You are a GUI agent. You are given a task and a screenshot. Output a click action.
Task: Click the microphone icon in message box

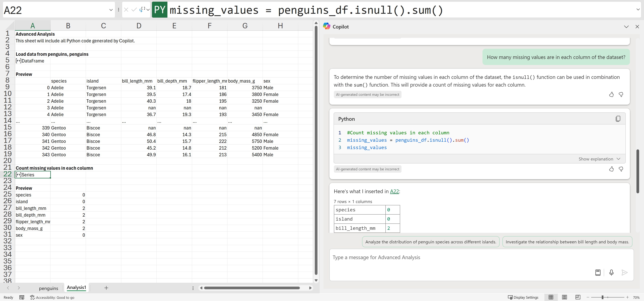[611, 272]
